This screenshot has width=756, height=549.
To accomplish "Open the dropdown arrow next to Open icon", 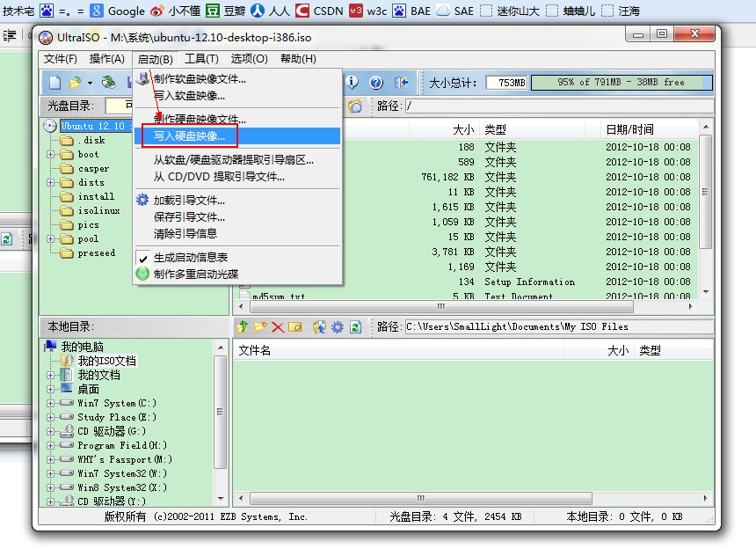I will tap(90, 83).
